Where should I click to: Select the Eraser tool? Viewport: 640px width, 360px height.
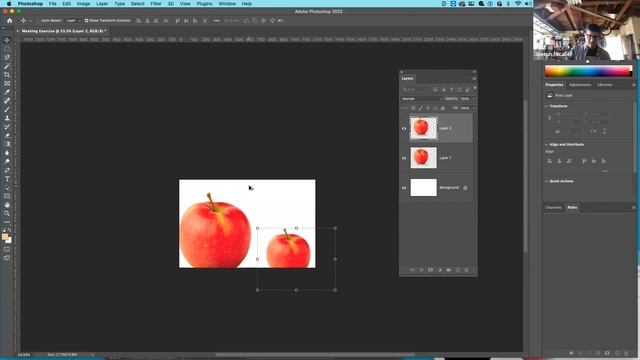pyautogui.click(x=7, y=135)
